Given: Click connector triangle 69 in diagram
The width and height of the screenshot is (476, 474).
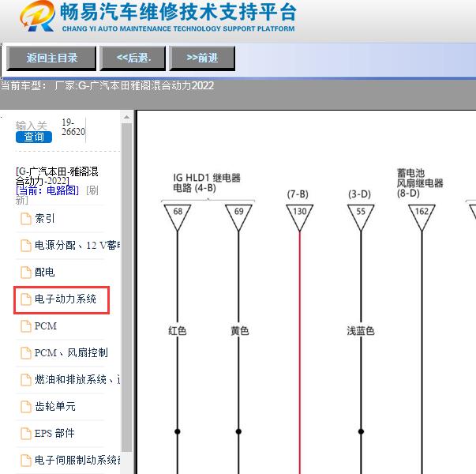Looking at the screenshot, I should 238,217.
